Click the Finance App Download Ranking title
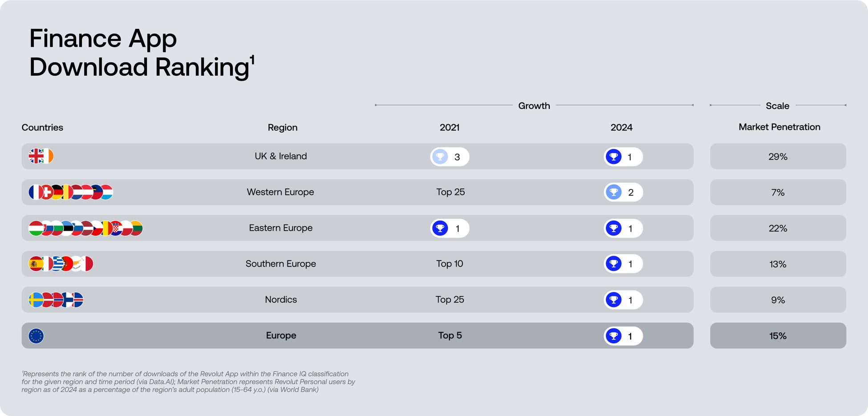 point(141,53)
